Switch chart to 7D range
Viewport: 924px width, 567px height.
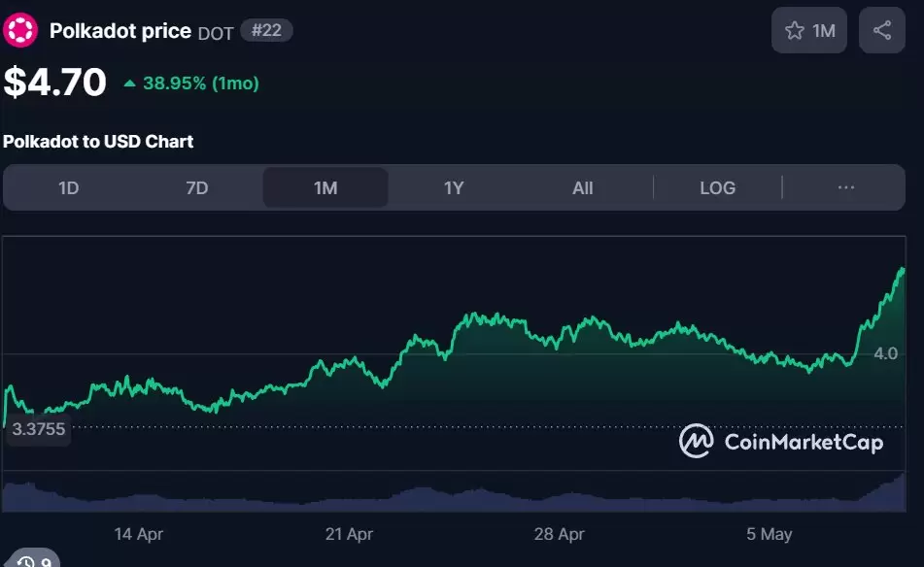(197, 187)
